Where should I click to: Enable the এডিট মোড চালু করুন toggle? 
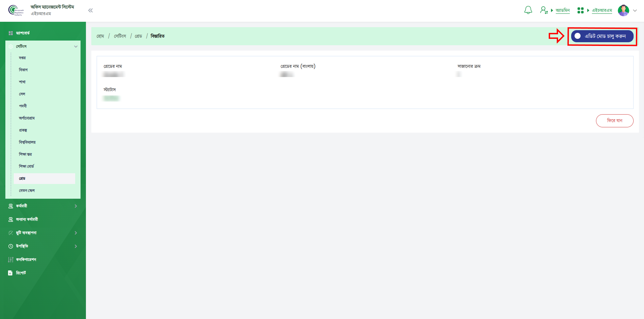coord(578,36)
